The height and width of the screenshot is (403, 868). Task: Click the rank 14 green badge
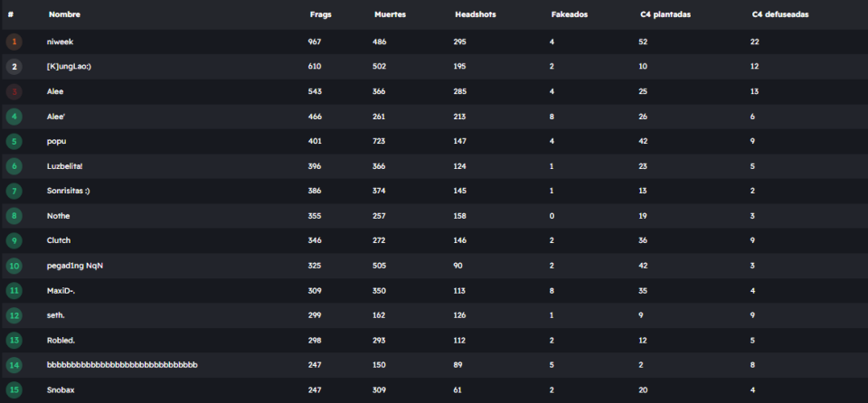pyautogui.click(x=14, y=365)
